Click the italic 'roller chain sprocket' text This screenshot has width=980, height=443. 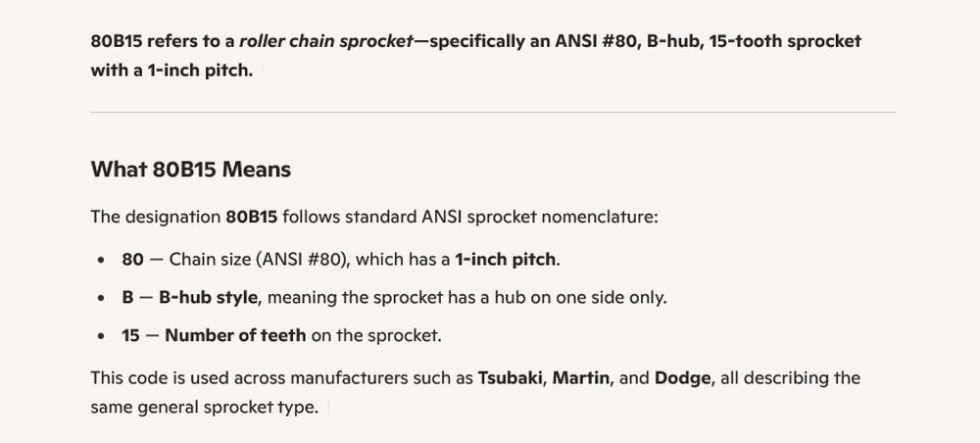(325, 41)
